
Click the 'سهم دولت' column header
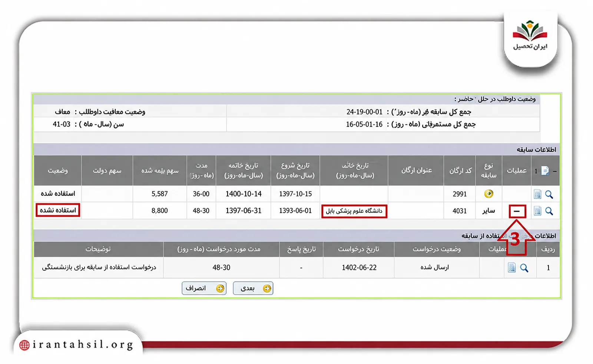pos(107,170)
